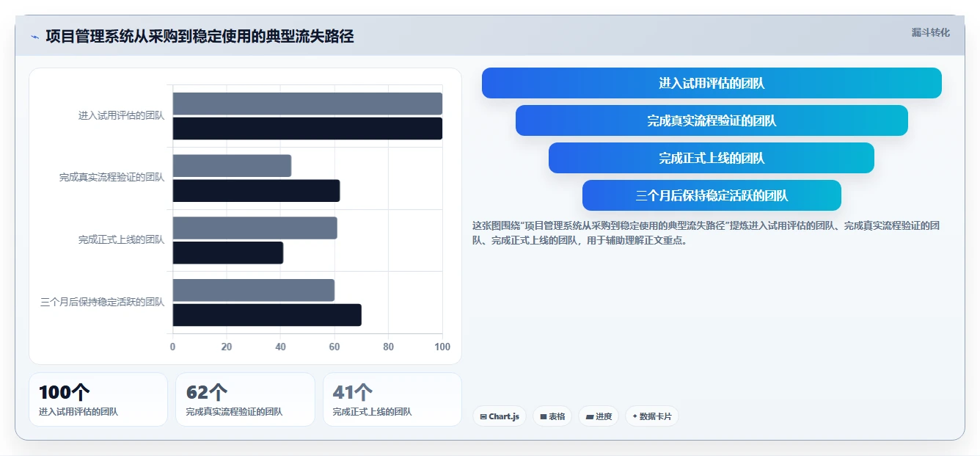Open the 62个 stat card
This screenshot has width=980, height=456.
coord(245,399)
